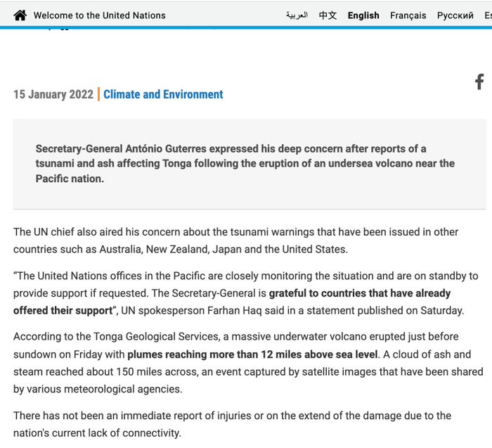Click the bold phrase grateful to countries that have already

coord(360,293)
